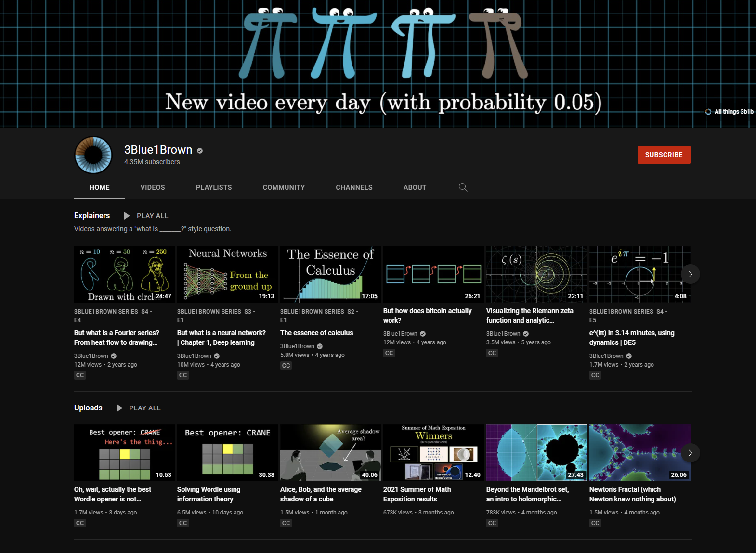
Task: Click title '2021 Summer of Math Exposition results'
Action: click(417, 494)
